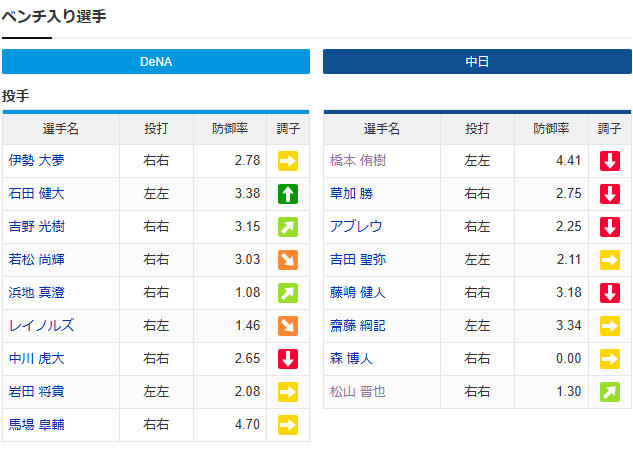Click the green up-right arrow for 松山 晋也
Screen dimensions: 633x449
pos(610,392)
